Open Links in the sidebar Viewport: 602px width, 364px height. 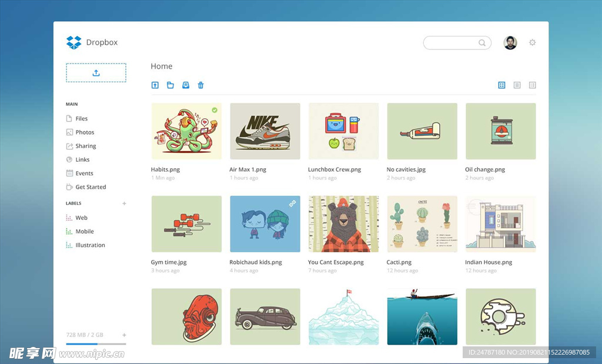pos(78,160)
